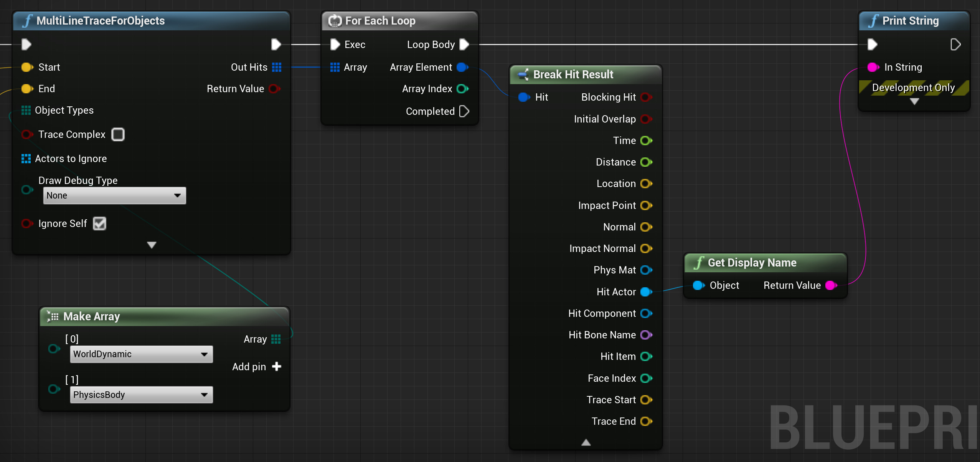
Task: Click the Hit Actor output pin
Action: coord(646,292)
